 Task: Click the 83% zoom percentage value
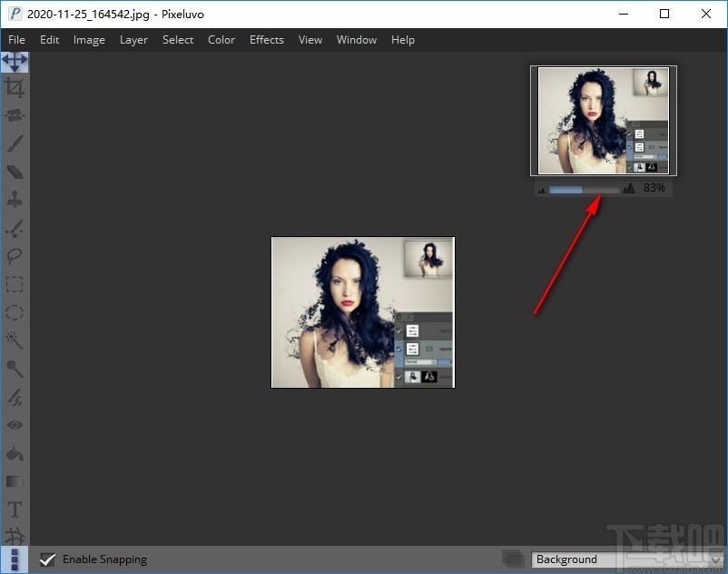tap(654, 188)
